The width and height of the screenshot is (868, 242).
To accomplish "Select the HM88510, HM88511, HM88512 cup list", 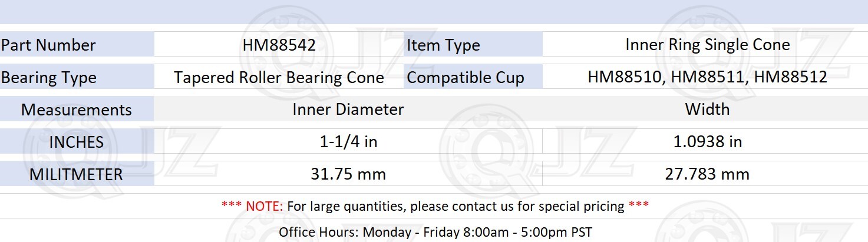I will (x=707, y=77).
